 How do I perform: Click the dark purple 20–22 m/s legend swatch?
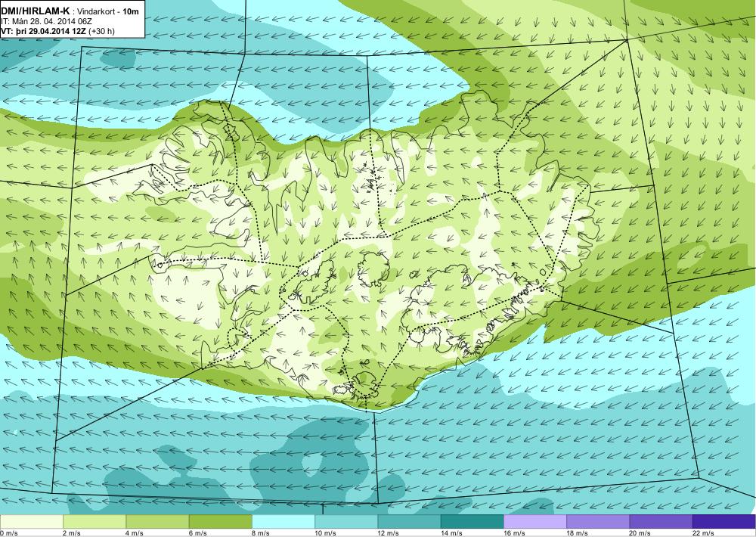point(661,521)
